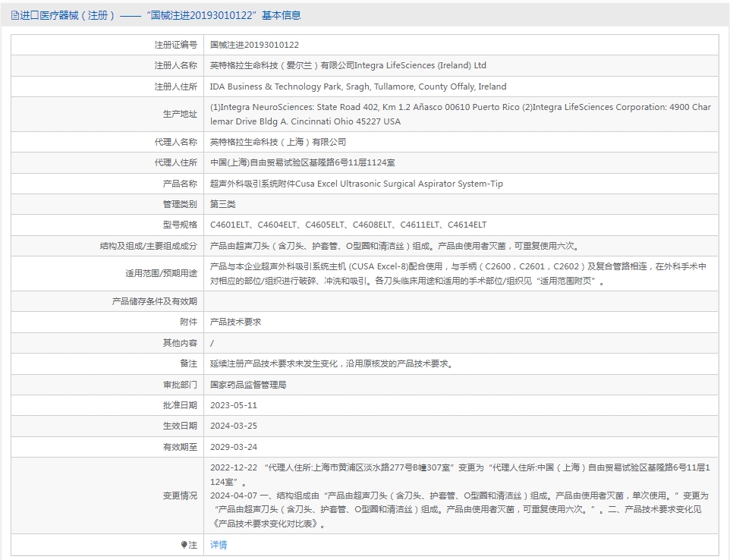Image resolution: width=730 pixels, height=560 pixels.
Task: Click the 注册人名称 label
Action: coord(175,65)
